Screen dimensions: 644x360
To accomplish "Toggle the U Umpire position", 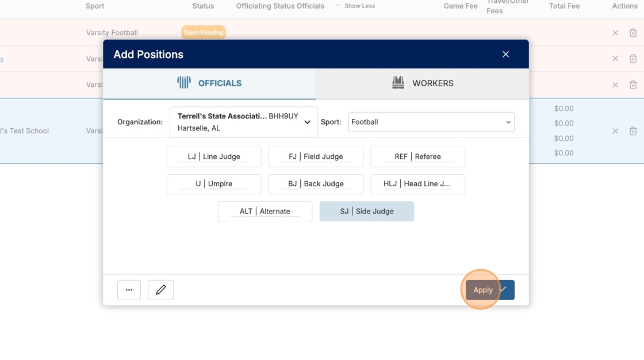I will point(214,184).
